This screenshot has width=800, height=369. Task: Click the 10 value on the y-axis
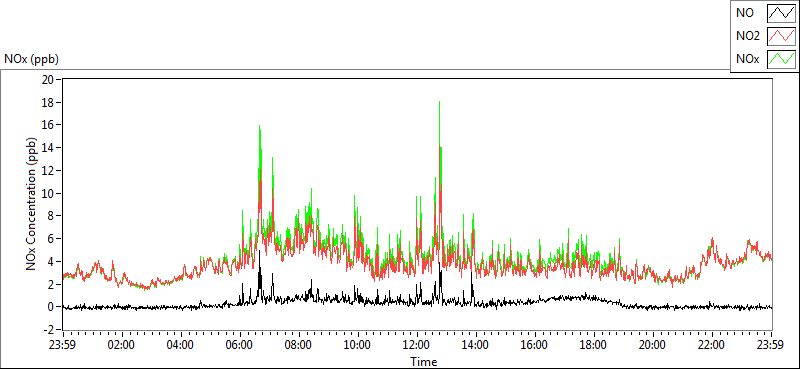(x=48, y=193)
